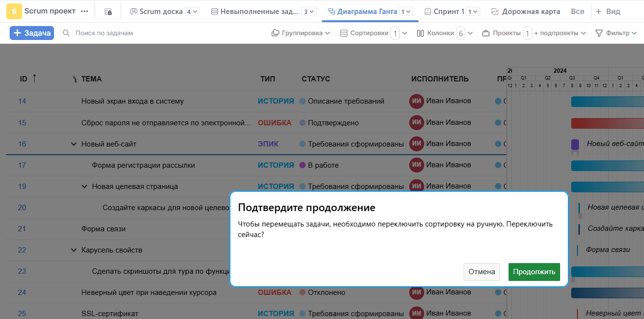Click the yellow Scrum project avatar icon
This screenshot has height=319, width=644.
click(x=14, y=11)
